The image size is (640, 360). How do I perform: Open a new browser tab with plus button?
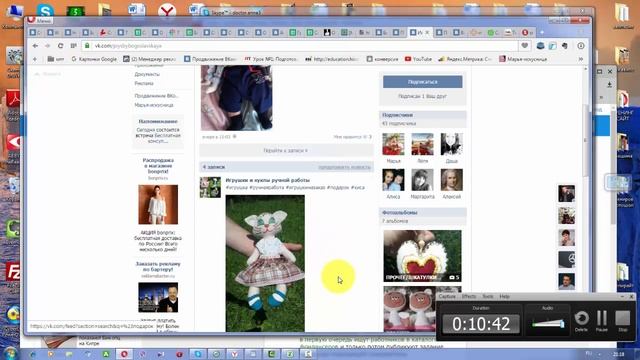pos(542,32)
